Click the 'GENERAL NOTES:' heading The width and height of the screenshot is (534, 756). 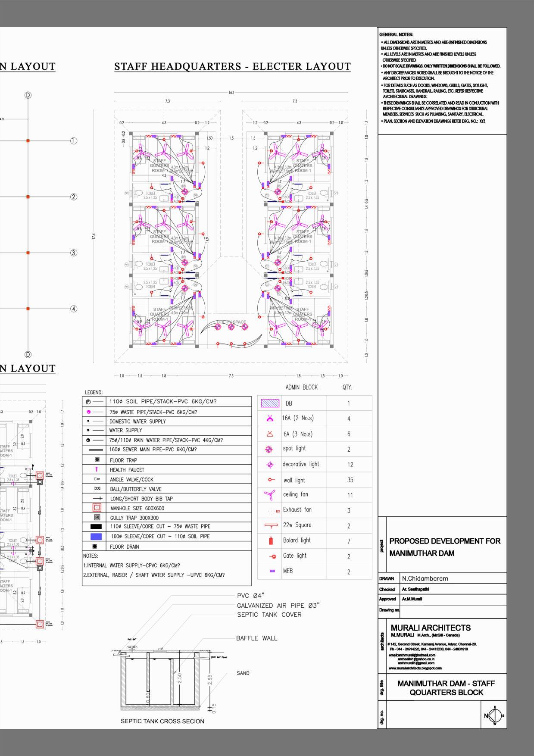396,34
